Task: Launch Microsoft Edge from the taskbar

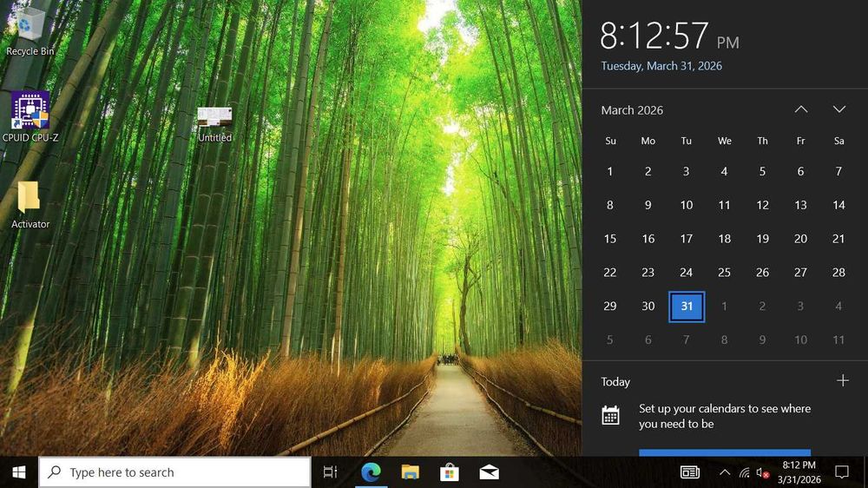Action: 371,472
